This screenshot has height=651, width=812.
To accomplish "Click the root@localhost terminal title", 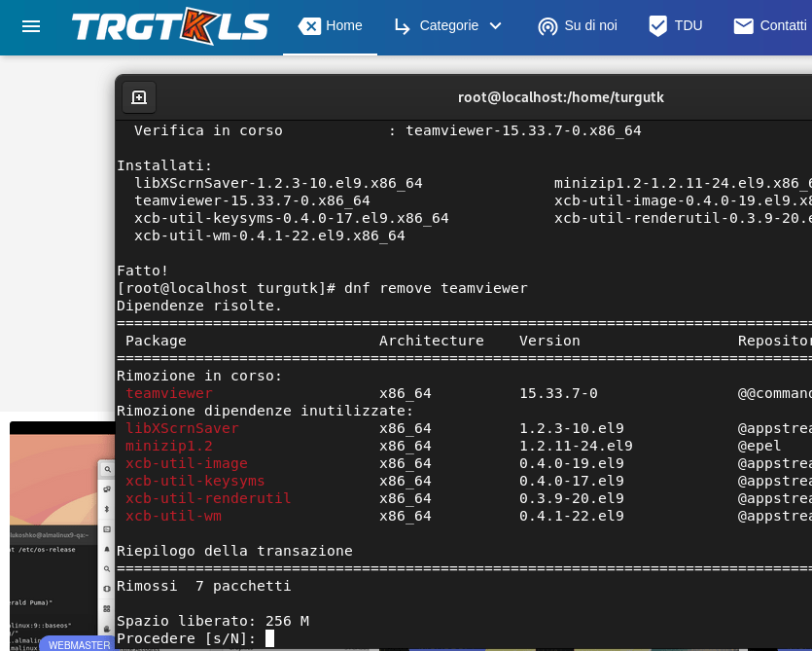I will click(x=560, y=97).
